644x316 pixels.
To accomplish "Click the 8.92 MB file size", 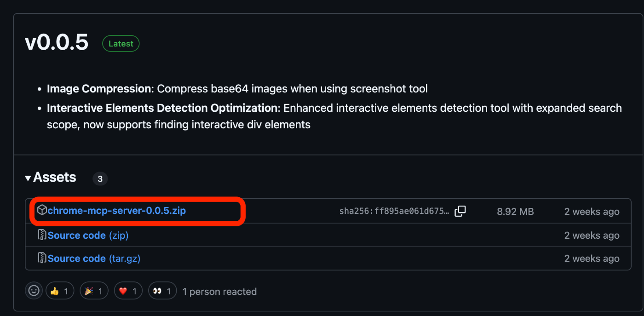I will pyautogui.click(x=515, y=212).
